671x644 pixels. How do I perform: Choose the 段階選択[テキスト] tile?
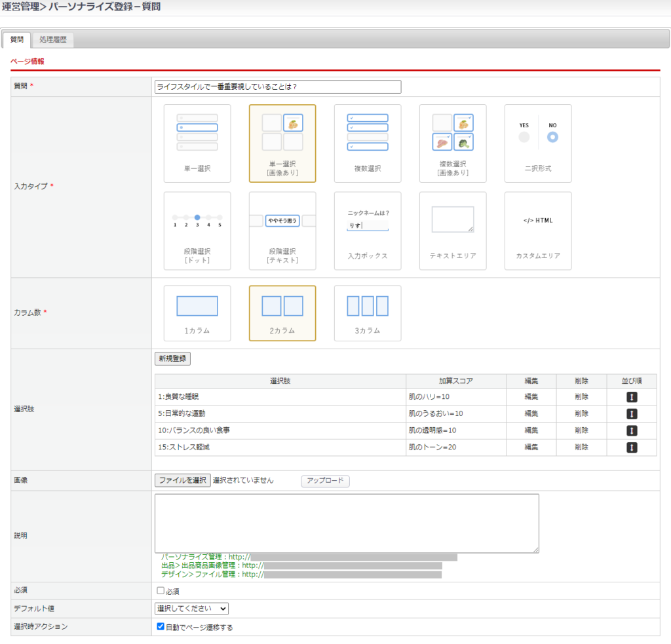coord(282,231)
